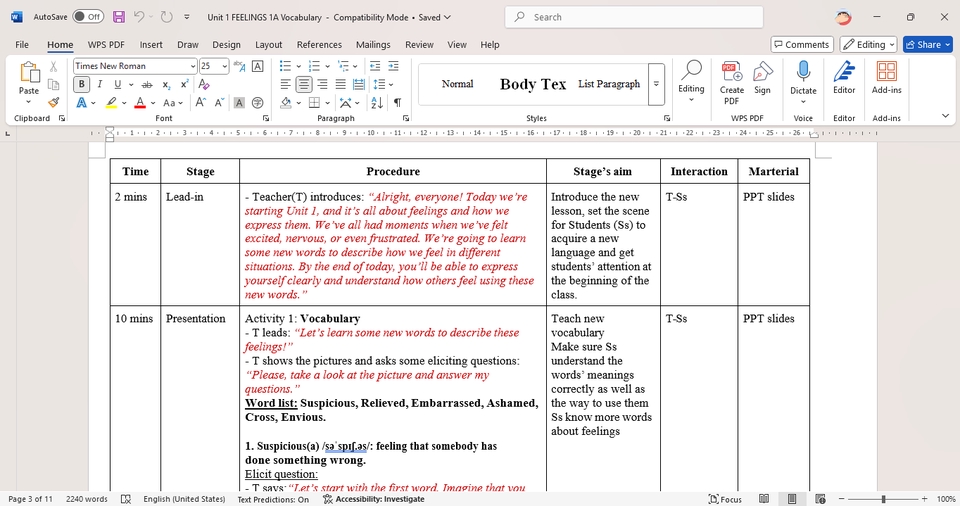
Task: Open the Editing mode dropdown
Action: pos(868,44)
